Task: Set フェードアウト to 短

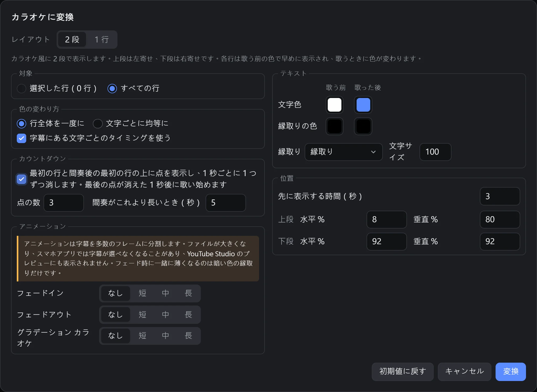Action: 142,315
